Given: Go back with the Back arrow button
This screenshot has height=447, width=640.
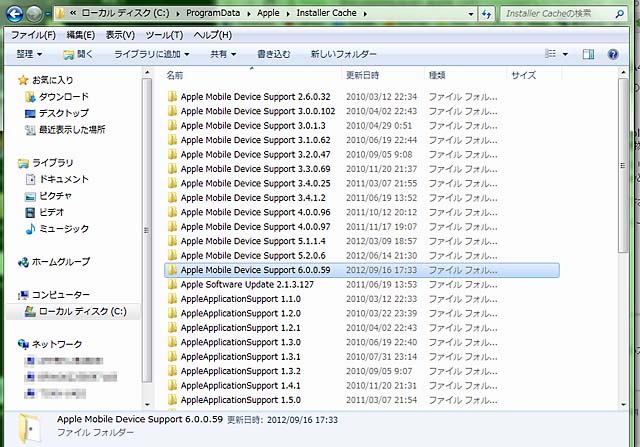Looking at the screenshot, I should (x=15, y=14).
